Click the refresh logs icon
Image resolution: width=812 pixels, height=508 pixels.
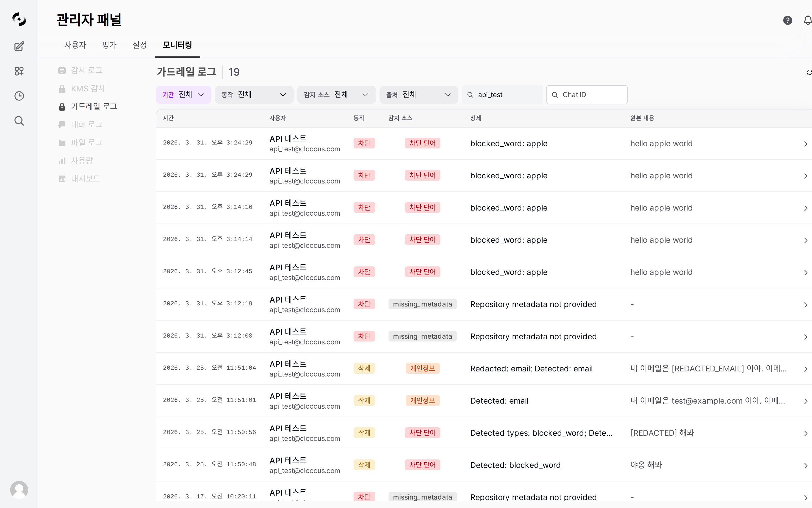pyautogui.click(x=809, y=72)
